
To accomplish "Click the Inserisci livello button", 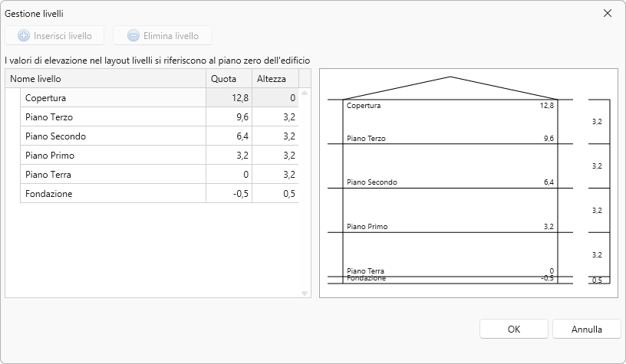I will (54, 35).
